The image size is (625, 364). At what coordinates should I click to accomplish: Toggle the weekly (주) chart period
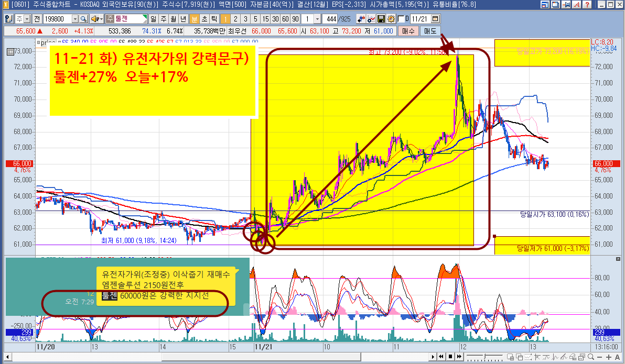pos(164,19)
